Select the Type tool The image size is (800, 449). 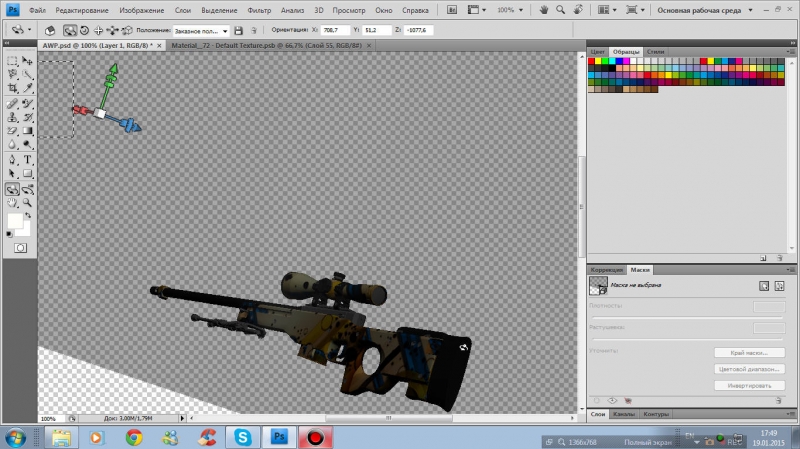28,160
